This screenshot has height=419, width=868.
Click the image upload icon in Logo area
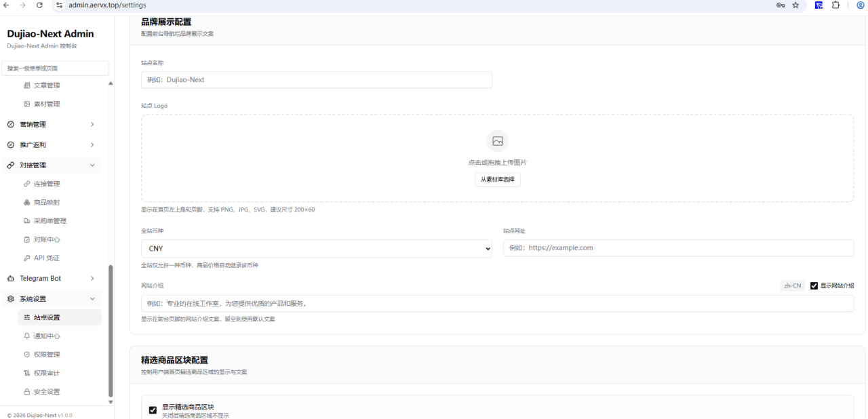coord(497,141)
